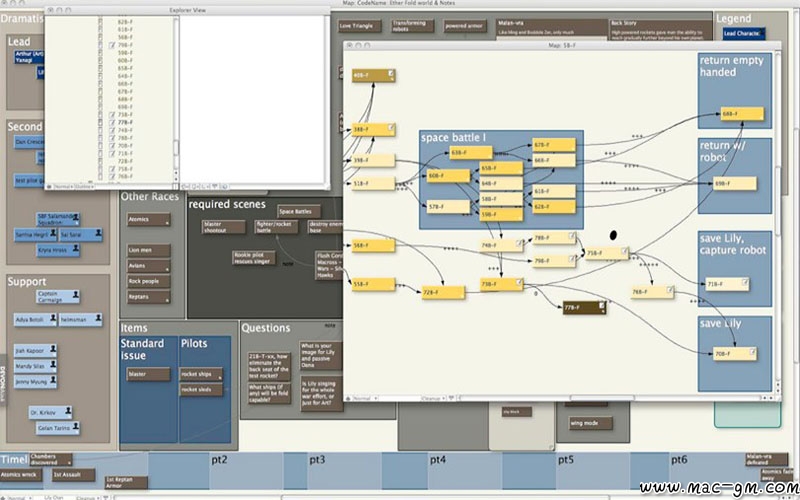Screen dimensions: 800x500
Task: Tick the box beside 60B-F in Explorer View
Action: (x=101, y=60)
